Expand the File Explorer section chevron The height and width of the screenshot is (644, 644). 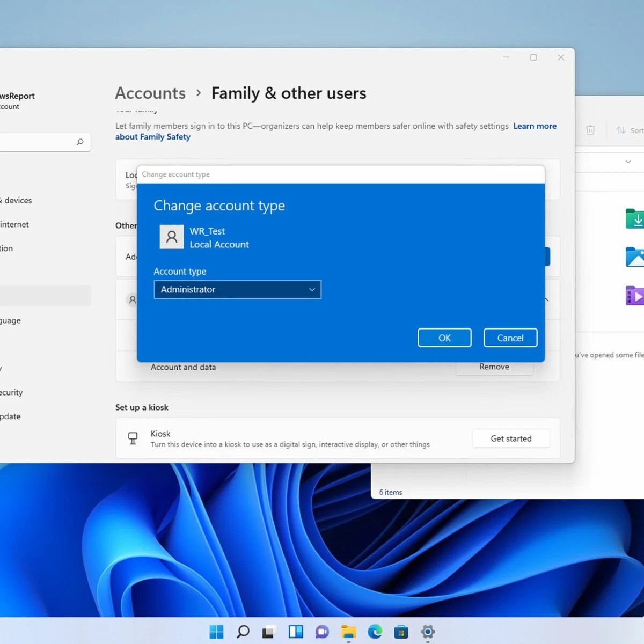coord(628,162)
